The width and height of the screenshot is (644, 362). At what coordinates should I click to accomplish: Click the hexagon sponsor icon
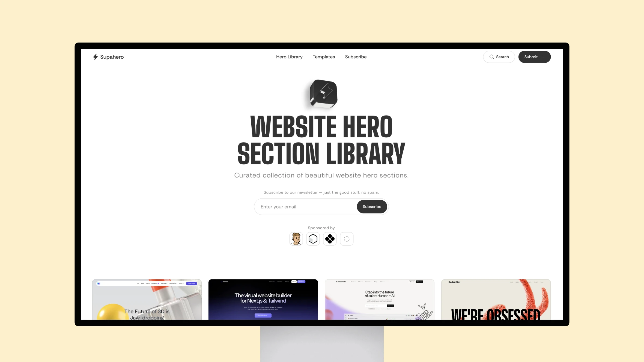(x=313, y=239)
